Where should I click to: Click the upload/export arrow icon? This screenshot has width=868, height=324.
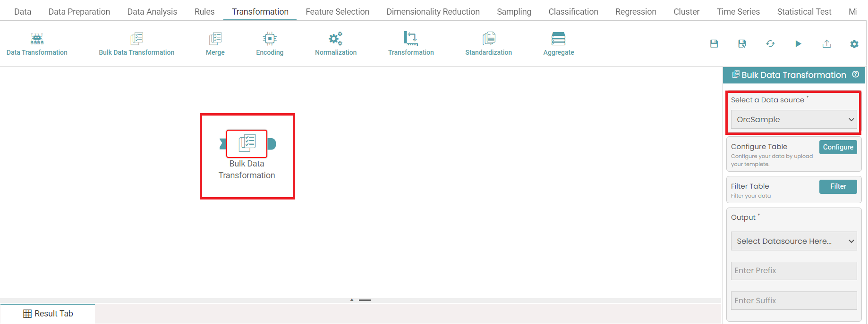point(826,44)
